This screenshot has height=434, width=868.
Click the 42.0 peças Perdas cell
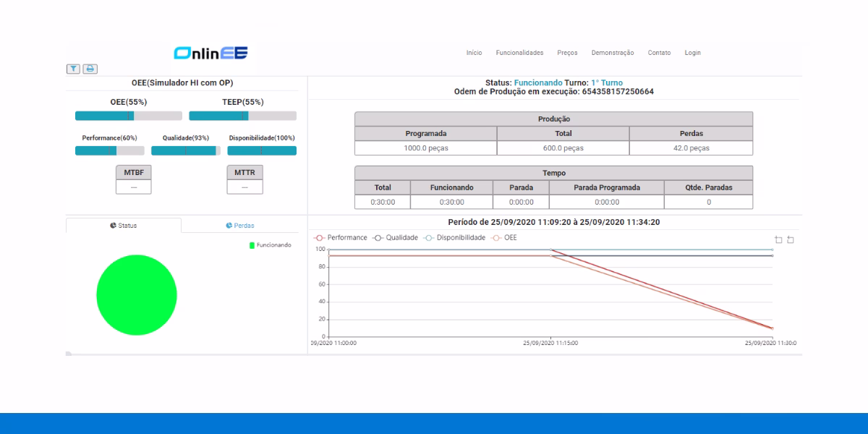(692, 148)
